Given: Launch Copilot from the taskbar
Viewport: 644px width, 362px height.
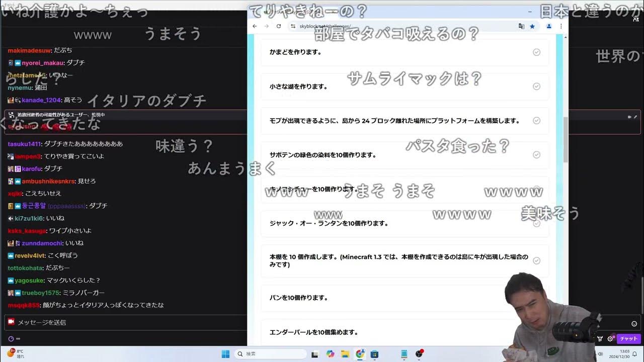Looking at the screenshot, I should 330,354.
